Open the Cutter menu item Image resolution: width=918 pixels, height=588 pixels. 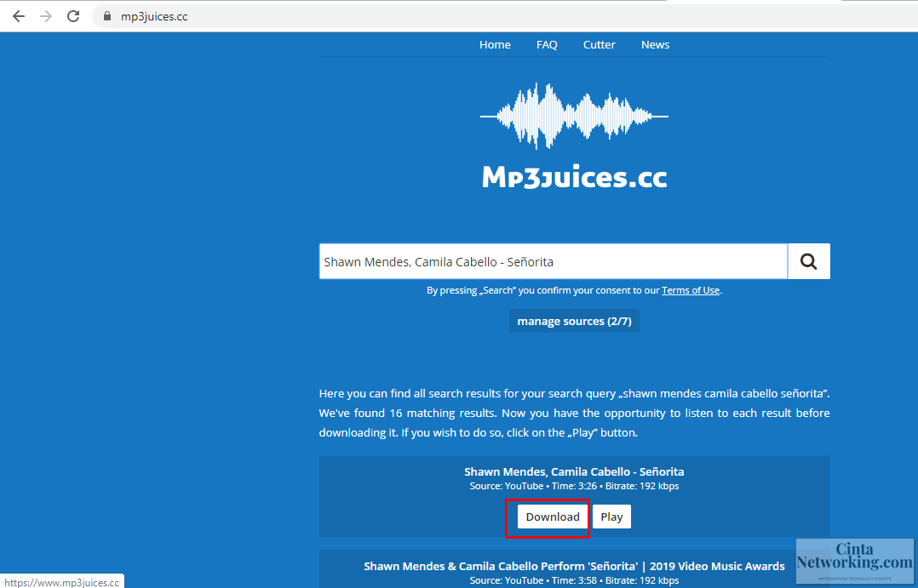pos(599,45)
